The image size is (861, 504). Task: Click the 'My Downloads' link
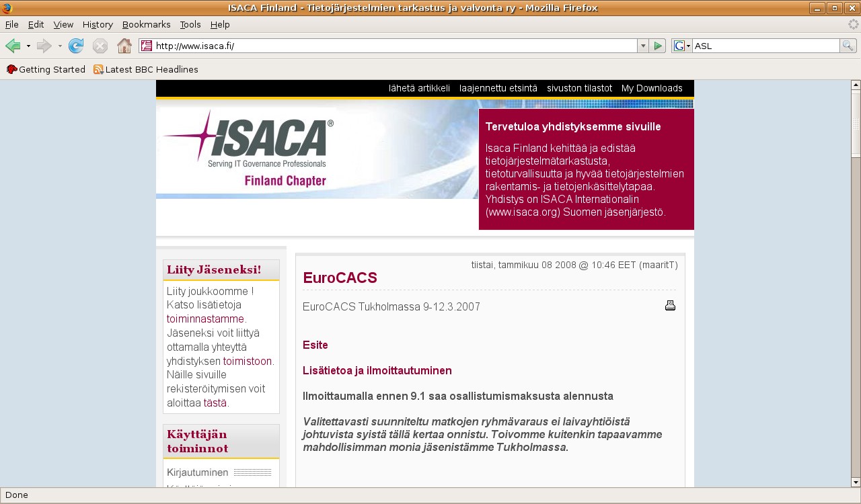(x=652, y=88)
